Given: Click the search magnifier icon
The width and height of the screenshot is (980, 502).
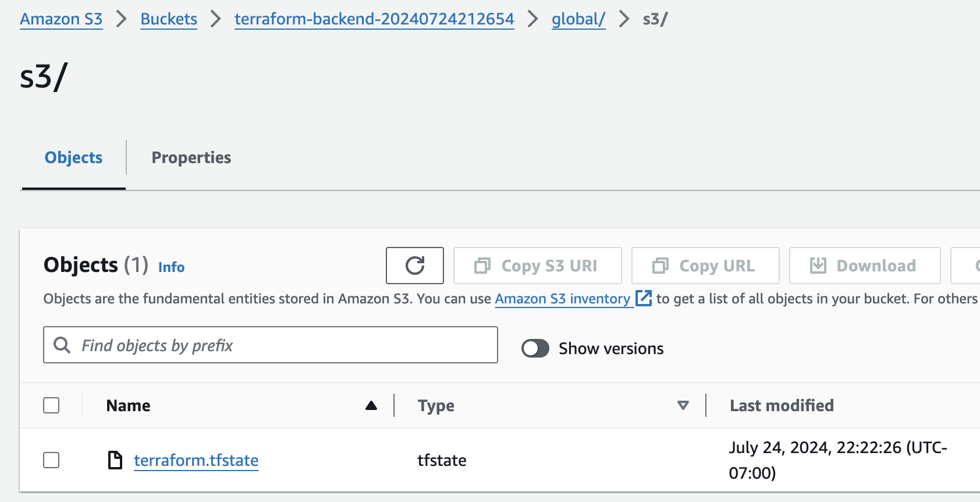Looking at the screenshot, I should coord(62,345).
